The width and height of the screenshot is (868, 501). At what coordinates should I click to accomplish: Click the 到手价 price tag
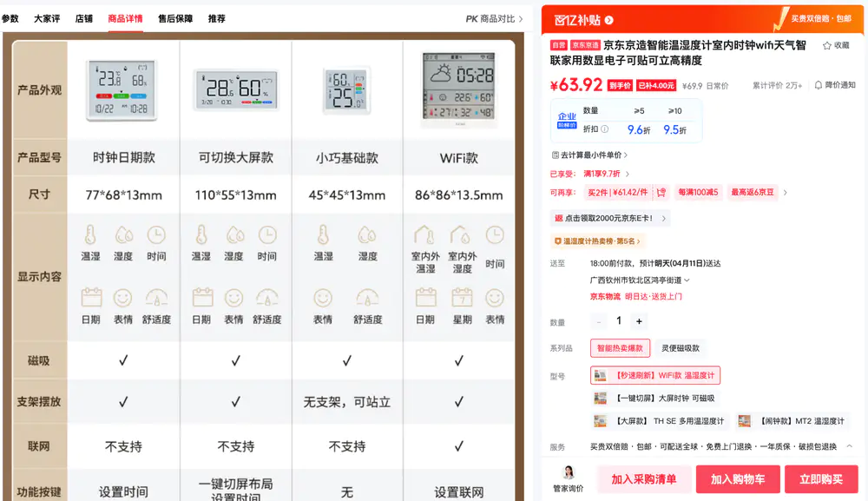(x=620, y=86)
